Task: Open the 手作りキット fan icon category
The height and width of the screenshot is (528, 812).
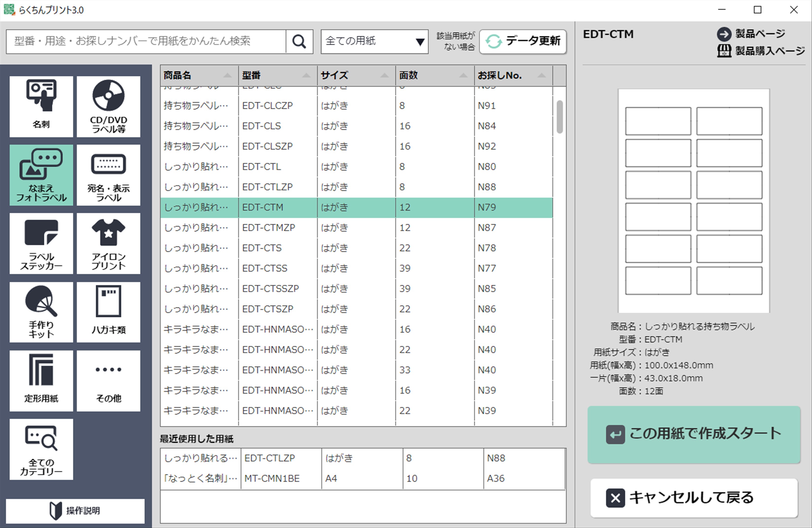Action: (x=41, y=312)
